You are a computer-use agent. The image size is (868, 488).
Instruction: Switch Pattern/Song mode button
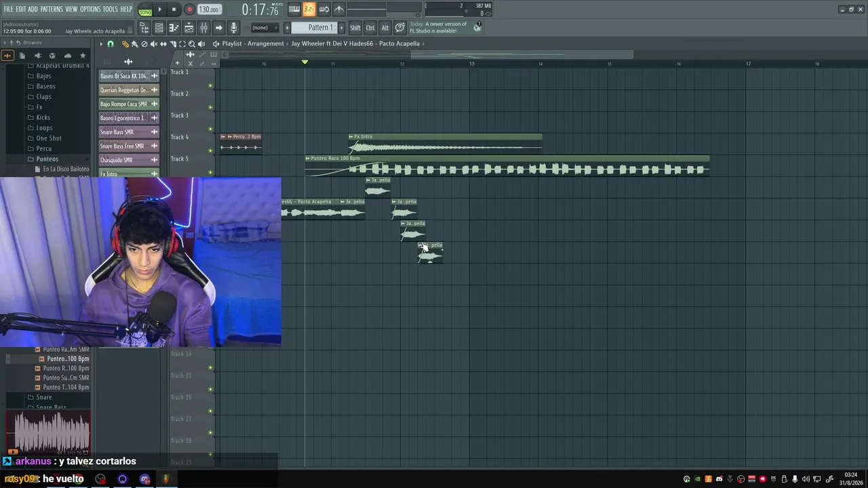(x=145, y=9)
